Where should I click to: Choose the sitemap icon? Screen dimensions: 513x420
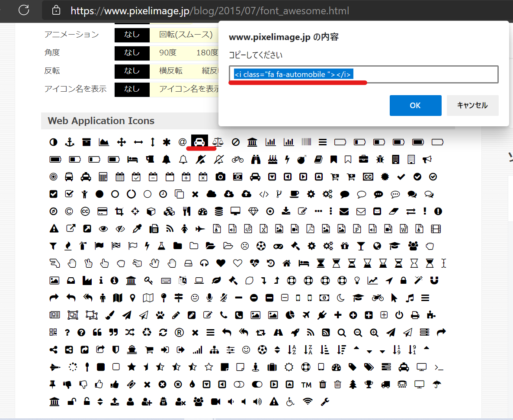[x=214, y=350]
